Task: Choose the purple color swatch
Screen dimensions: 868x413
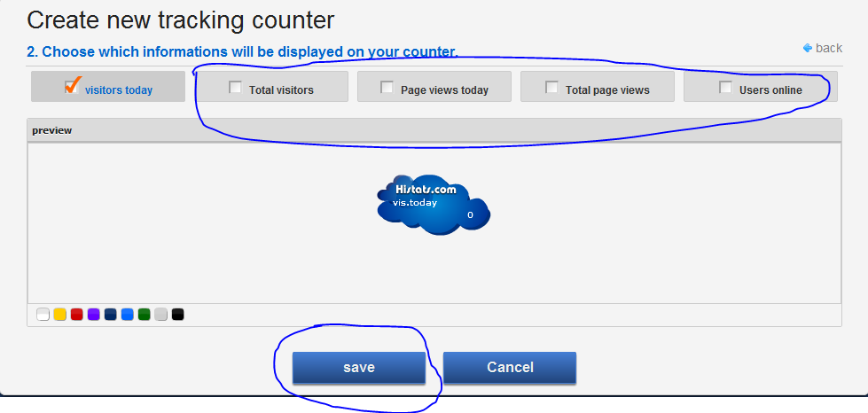Action: pos(94,315)
